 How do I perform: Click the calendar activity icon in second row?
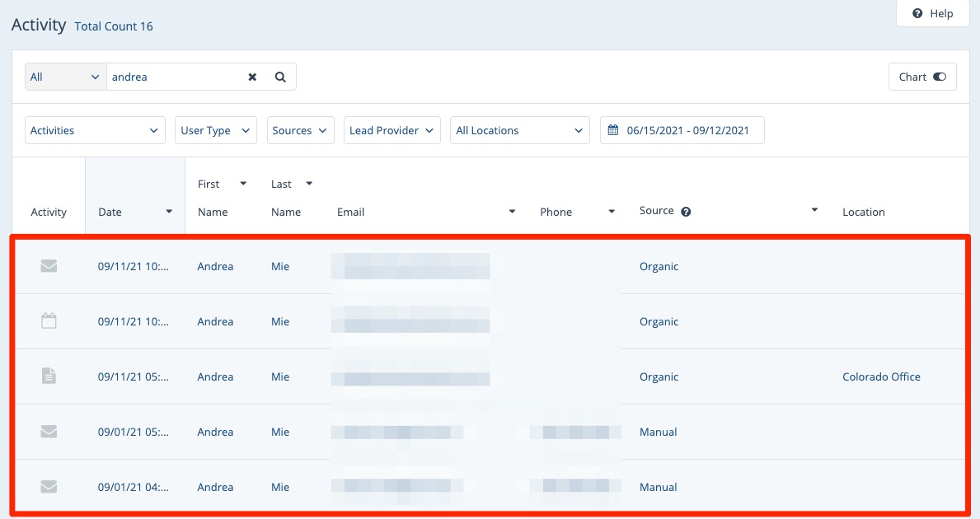pyautogui.click(x=49, y=321)
